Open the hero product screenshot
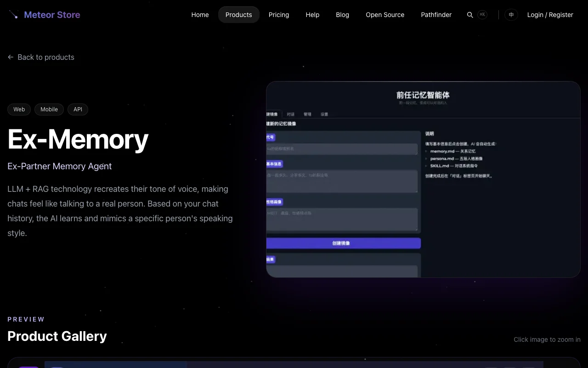The image size is (588, 368). coord(423,179)
